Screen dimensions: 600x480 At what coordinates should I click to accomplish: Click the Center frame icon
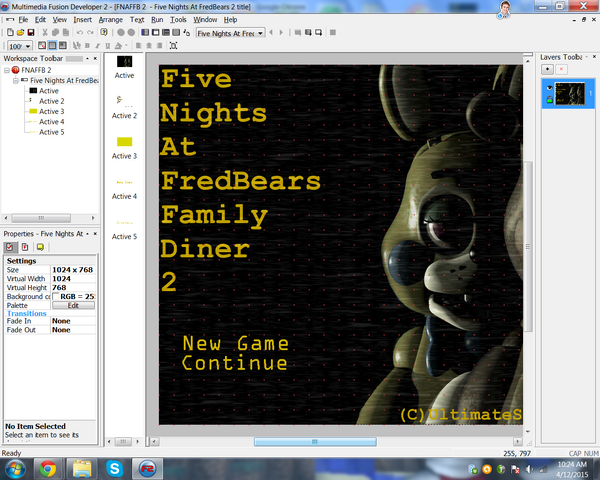(x=173, y=46)
